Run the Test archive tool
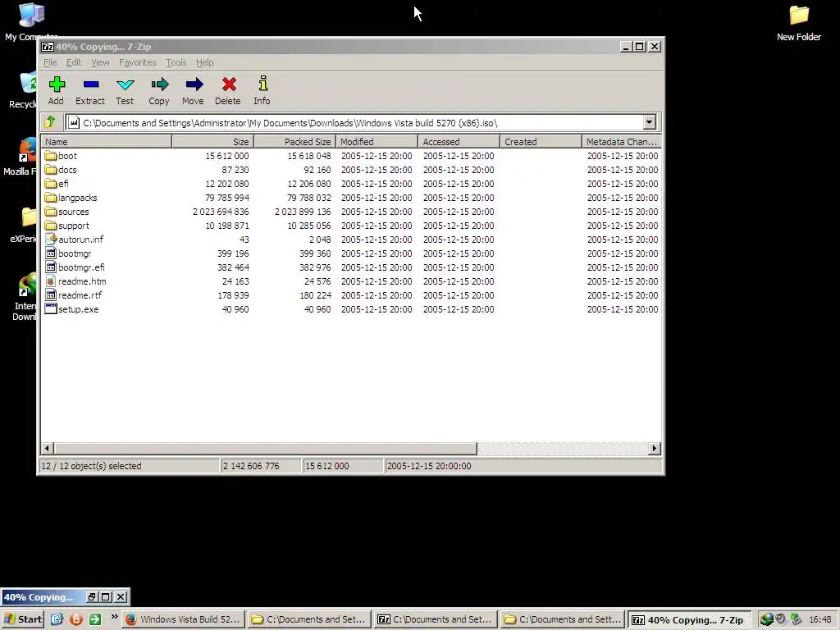Screen dimensions: 840x630 point(125,84)
